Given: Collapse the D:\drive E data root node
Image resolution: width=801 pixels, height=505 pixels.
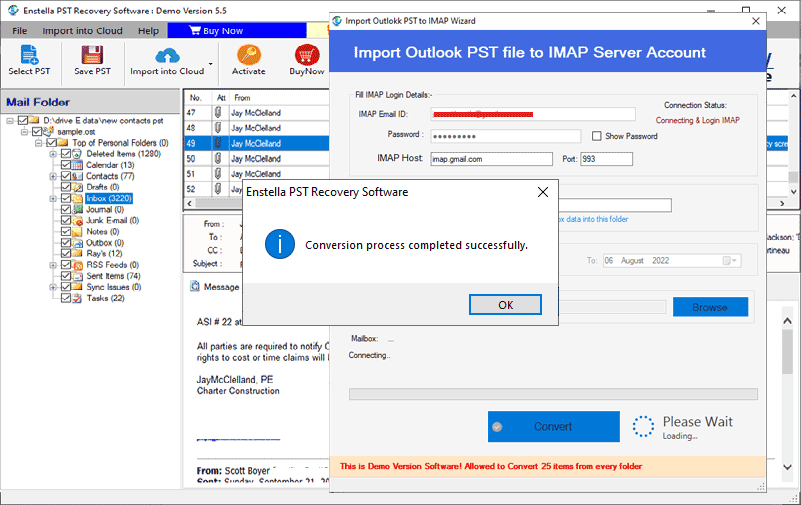Looking at the screenshot, I should point(10,121).
